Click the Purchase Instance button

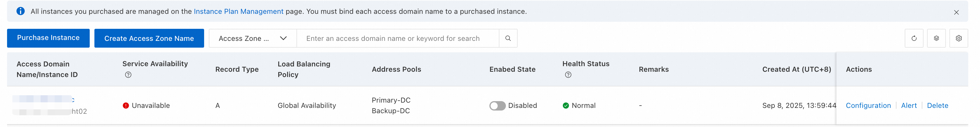48,38
